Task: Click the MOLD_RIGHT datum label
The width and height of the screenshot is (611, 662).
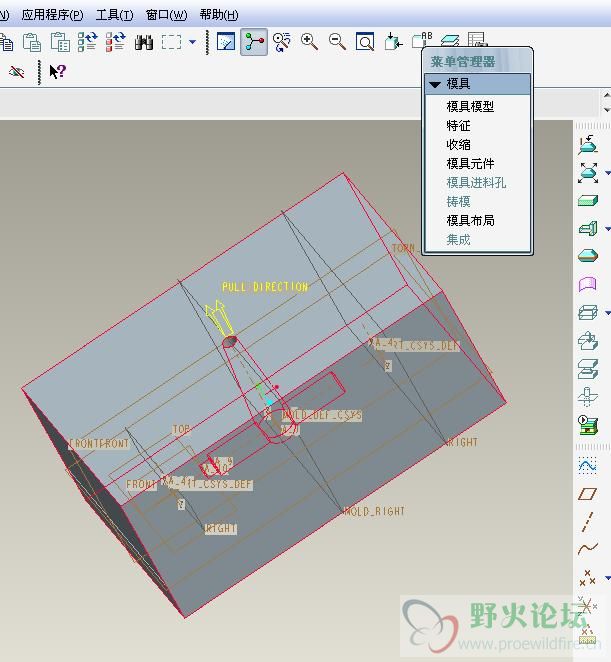Action: click(x=375, y=511)
